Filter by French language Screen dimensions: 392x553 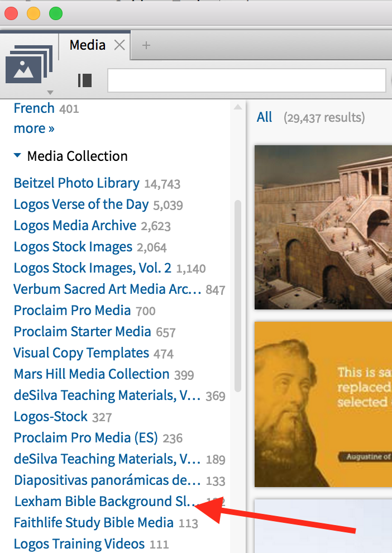coord(34,108)
